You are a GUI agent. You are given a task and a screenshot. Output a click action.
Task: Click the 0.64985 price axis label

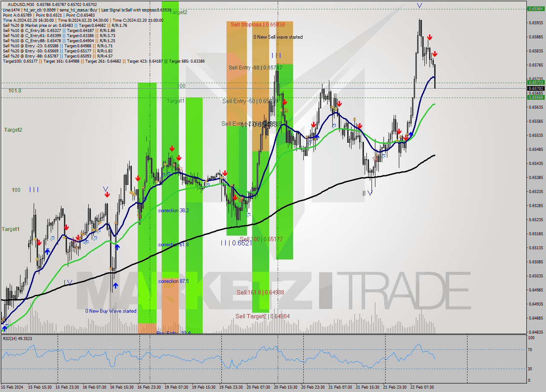click(x=536, y=290)
